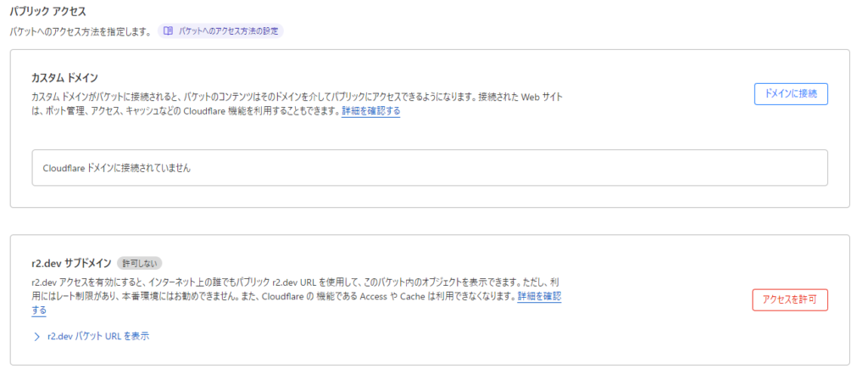Expand the chevron beside r2.dev バケット URL を表示

[36, 337]
